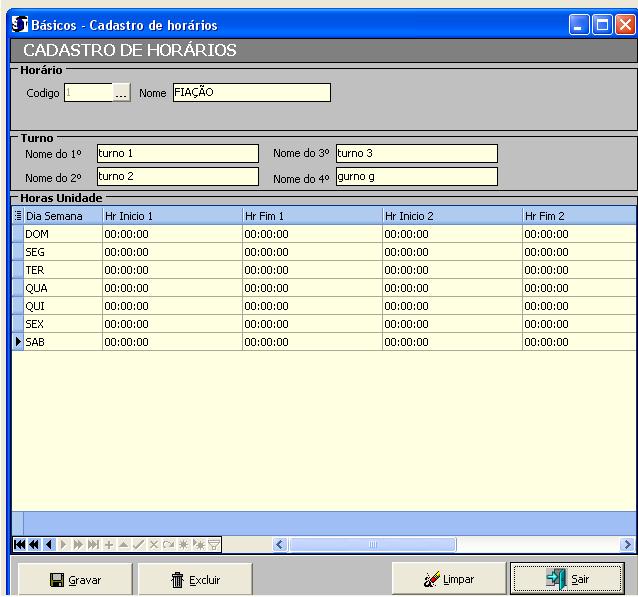Sort by Dia Semana column header
Viewport: 638px width, 597px height.
click(x=62, y=215)
